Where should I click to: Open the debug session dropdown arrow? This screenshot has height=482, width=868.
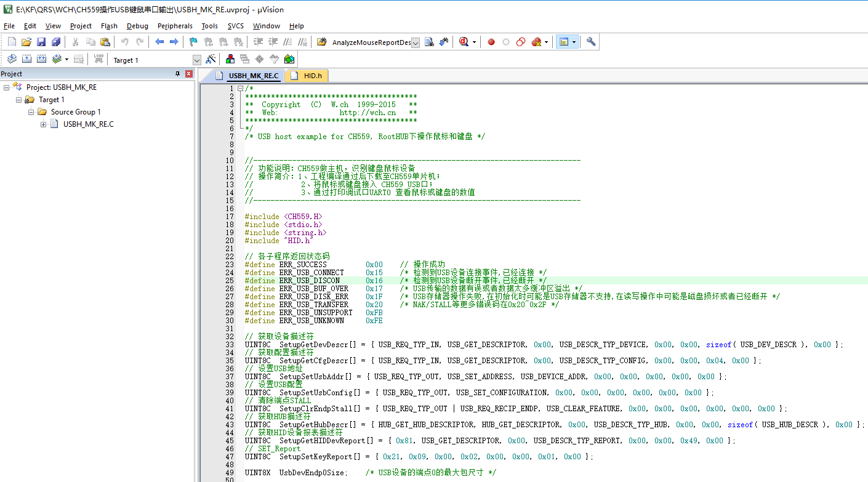coord(474,42)
